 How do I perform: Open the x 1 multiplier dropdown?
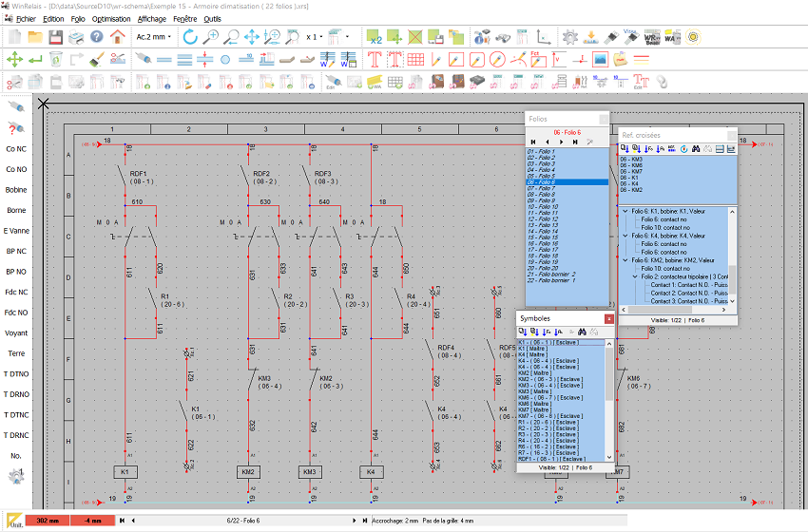[317, 37]
